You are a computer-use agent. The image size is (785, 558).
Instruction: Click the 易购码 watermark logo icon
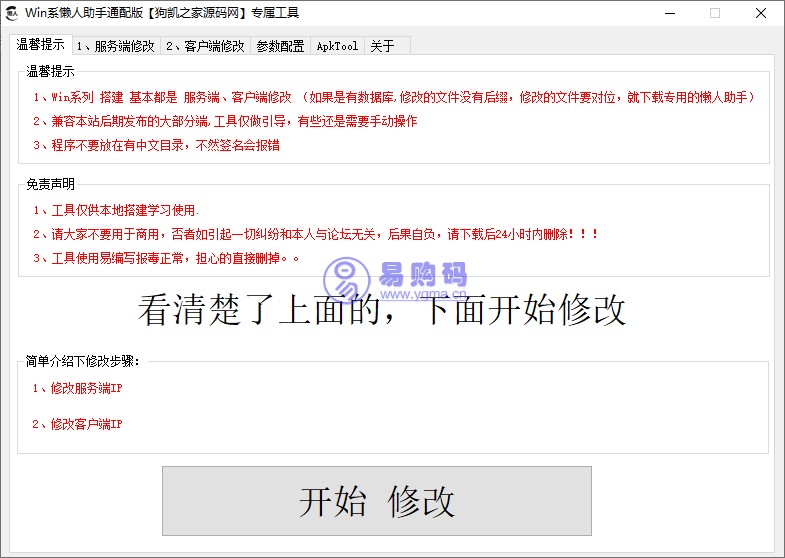(x=345, y=275)
